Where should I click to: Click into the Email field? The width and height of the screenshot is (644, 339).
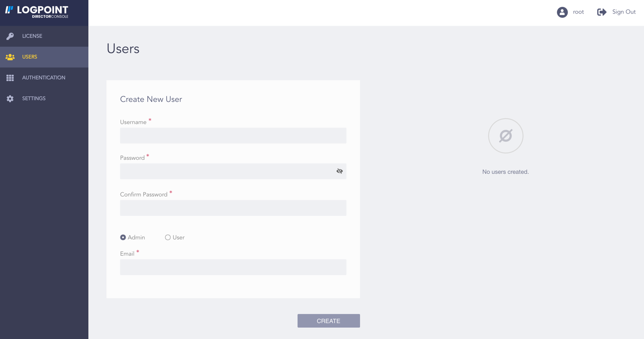(x=233, y=267)
